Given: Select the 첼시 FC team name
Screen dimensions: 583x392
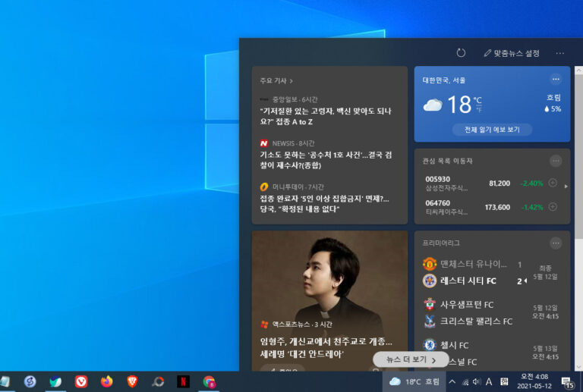Looking at the screenshot, I should coord(454,345).
